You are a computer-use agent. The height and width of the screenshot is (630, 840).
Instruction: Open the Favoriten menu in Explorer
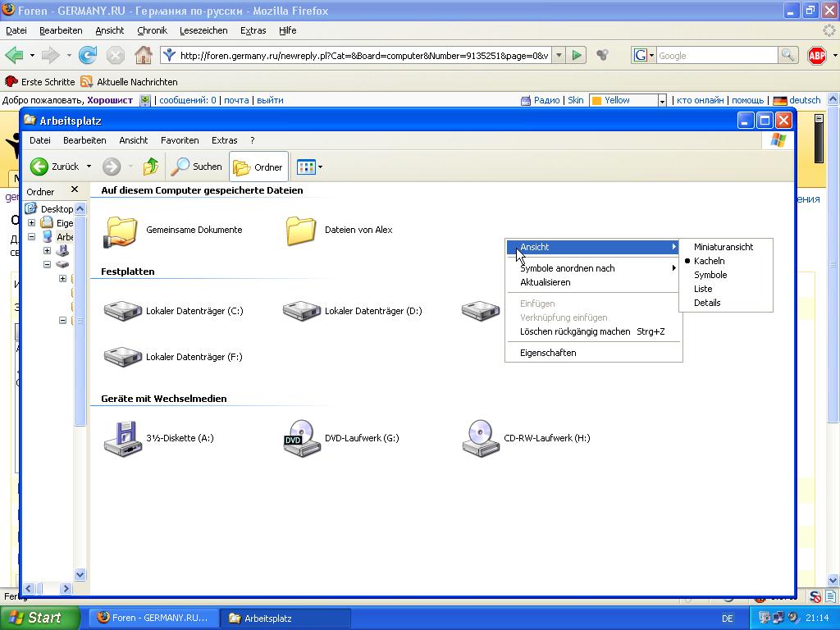[180, 140]
